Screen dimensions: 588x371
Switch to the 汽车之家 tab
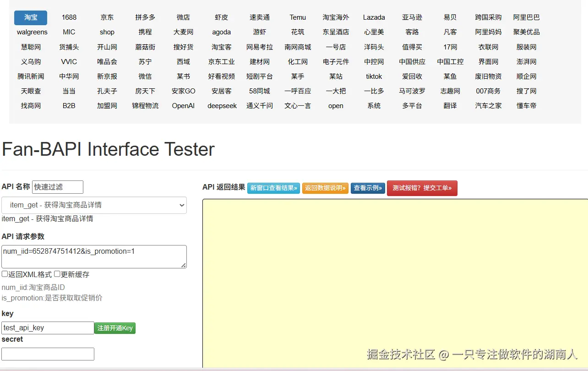[x=489, y=105]
